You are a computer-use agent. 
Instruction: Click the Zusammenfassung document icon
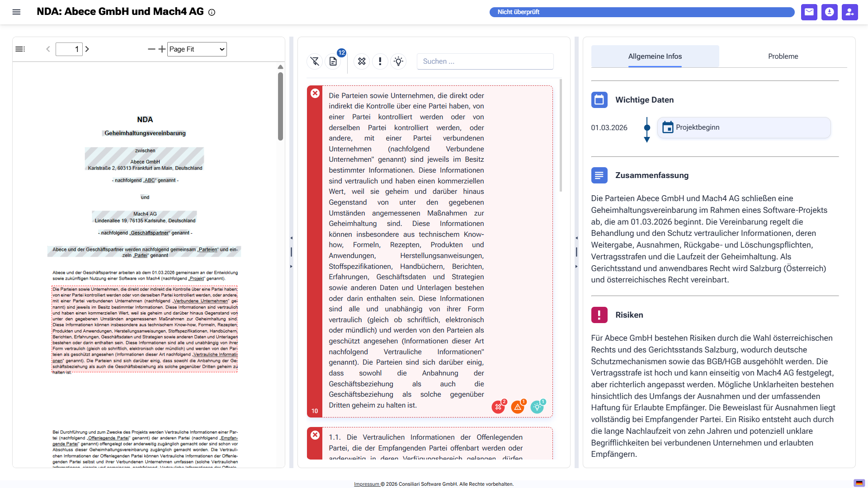point(599,175)
